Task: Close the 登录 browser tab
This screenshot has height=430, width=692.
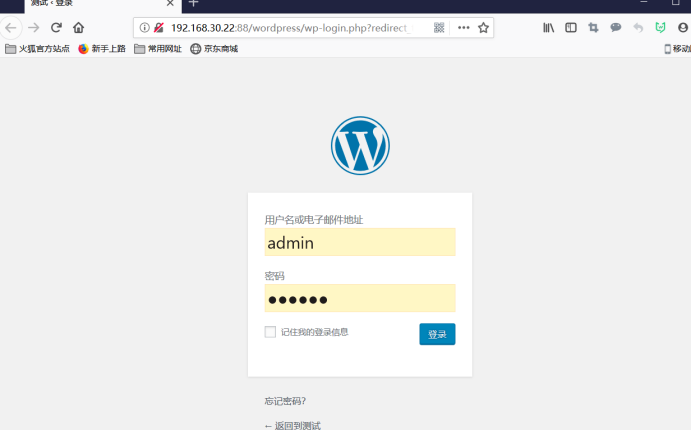Action: pos(170,3)
